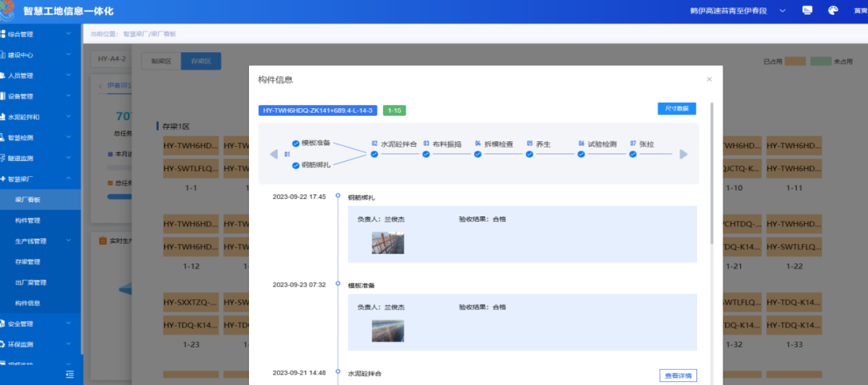Viewport: 868px width, 385px height.
Task: Select the 模板准备 step checkmark
Action: [x=296, y=143]
